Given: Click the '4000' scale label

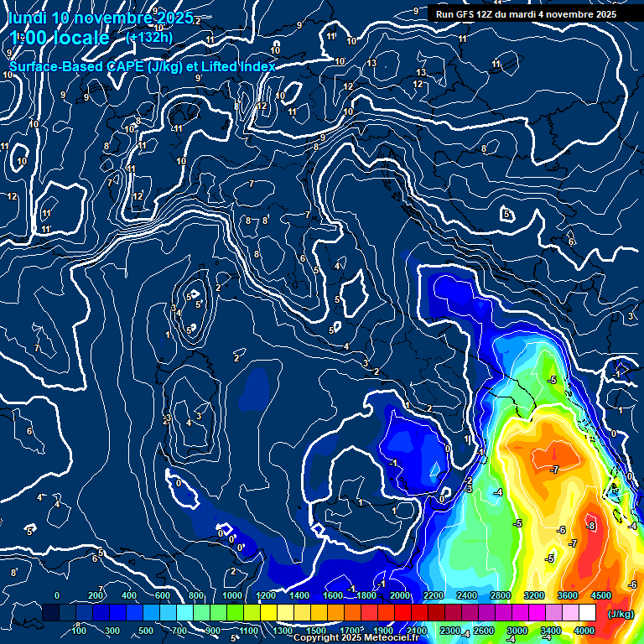Looking at the screenshot, I should (584, 631).
